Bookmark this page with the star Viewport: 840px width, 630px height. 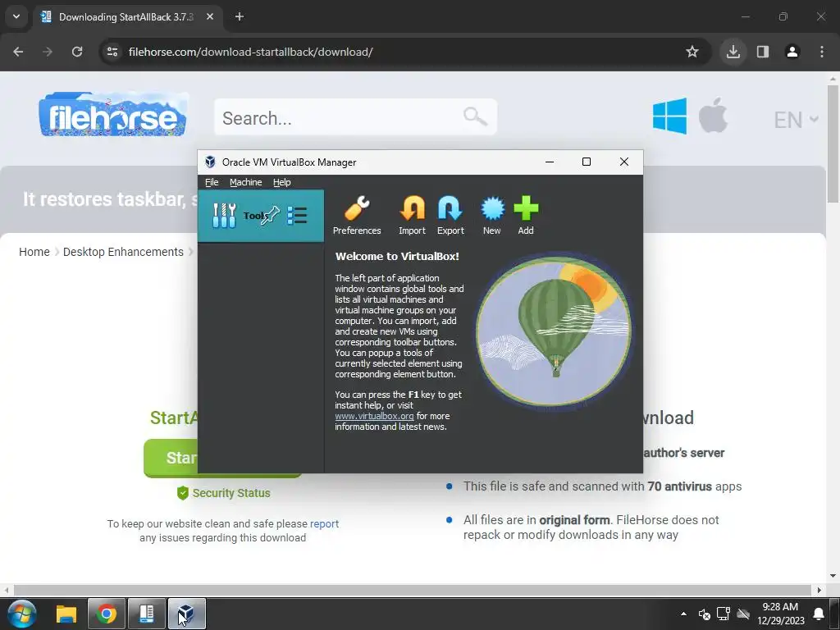coord(692,52)
